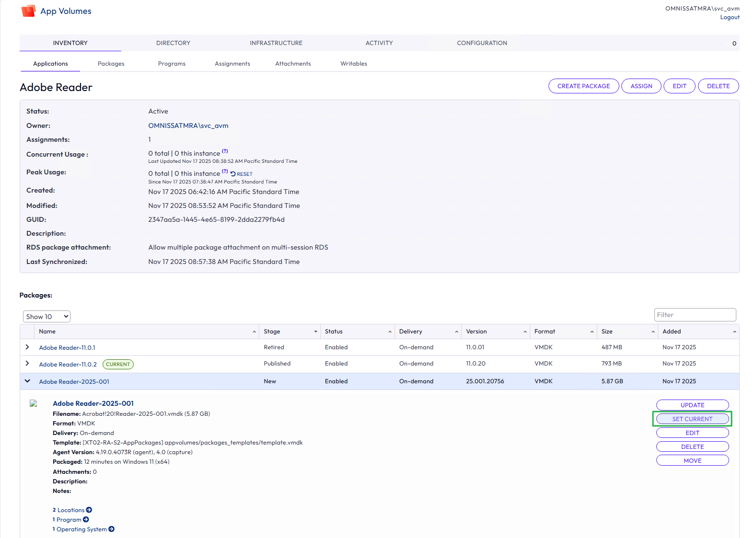
Task: Open the CONFIGURATION tab
Action: point(482,43)
